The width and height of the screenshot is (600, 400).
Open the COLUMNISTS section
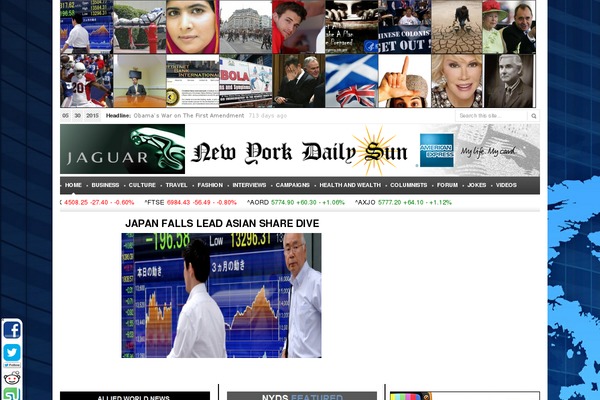click(409, 185)
